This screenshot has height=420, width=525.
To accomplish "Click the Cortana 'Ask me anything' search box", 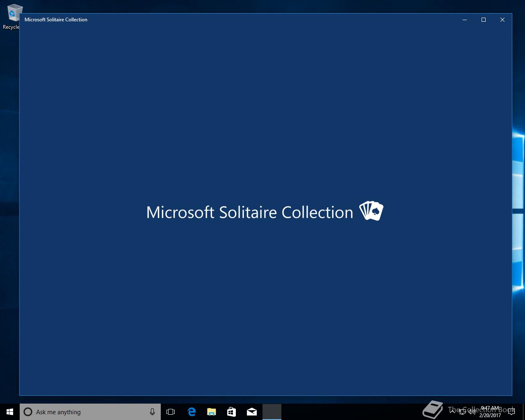I will (x=90, y=412).
